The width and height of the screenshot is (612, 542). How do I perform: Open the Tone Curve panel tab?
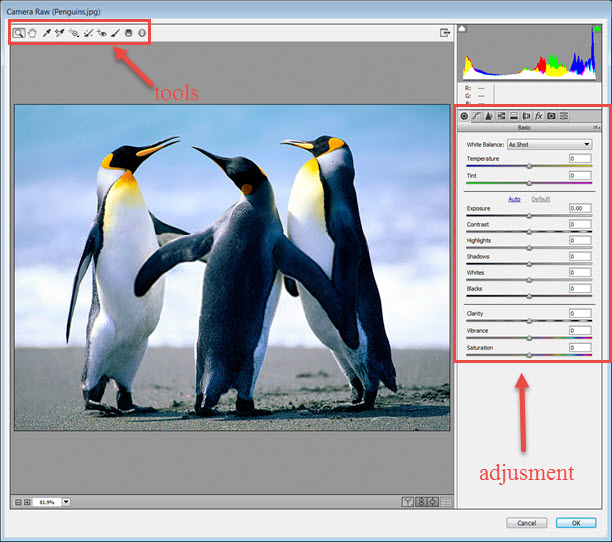(477, 116)
